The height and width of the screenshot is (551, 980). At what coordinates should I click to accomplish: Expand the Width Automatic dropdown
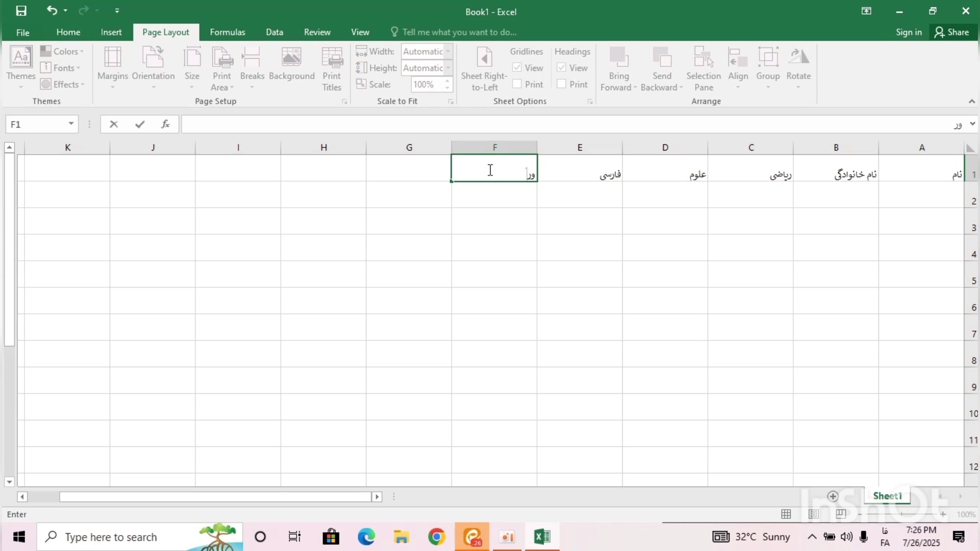448,52
